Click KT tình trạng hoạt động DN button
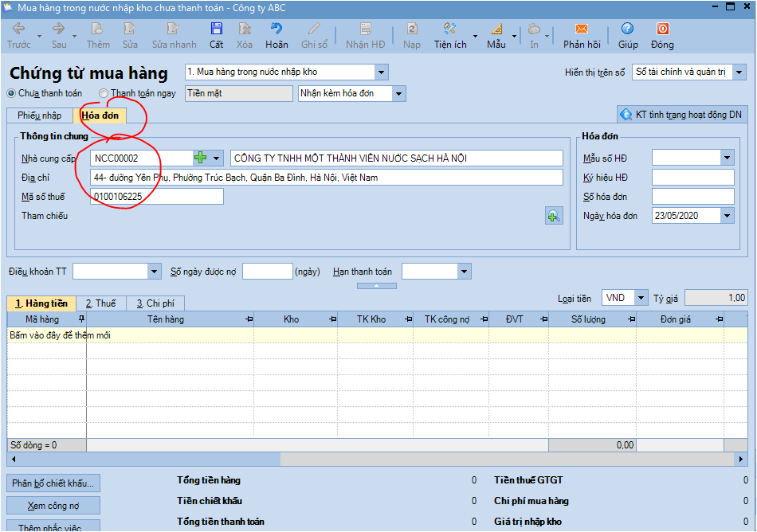This screenshot has height=532, width=757. click(x=682, y=115)
